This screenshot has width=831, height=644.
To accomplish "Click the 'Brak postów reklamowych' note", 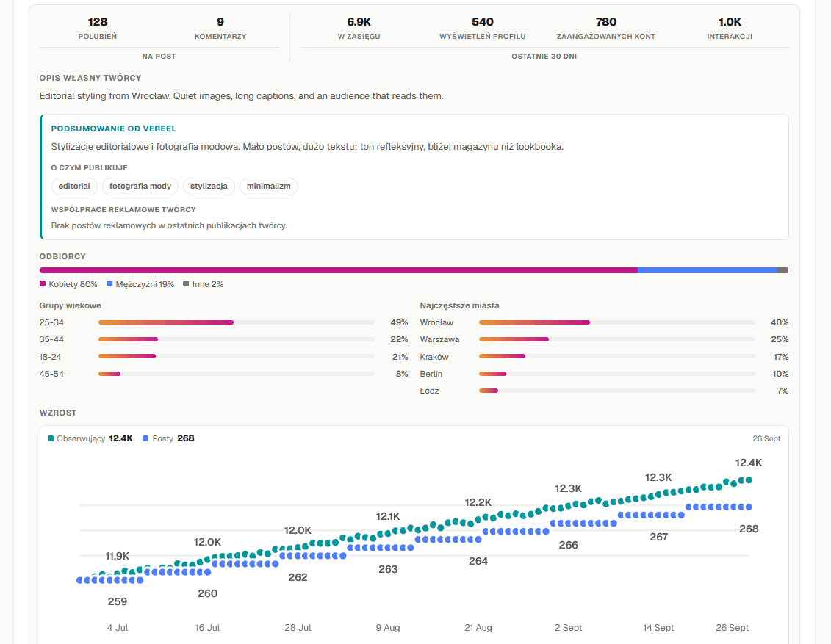I will [x=169, y=225].
